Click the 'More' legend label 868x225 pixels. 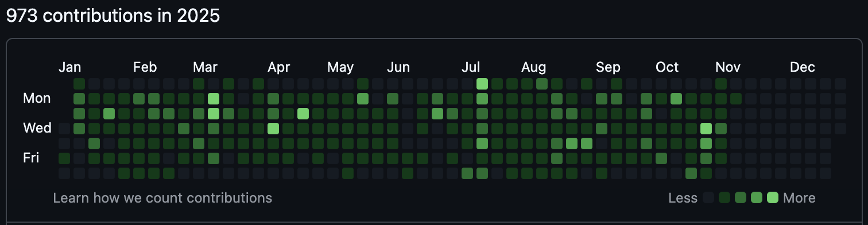tap(799, 198)
